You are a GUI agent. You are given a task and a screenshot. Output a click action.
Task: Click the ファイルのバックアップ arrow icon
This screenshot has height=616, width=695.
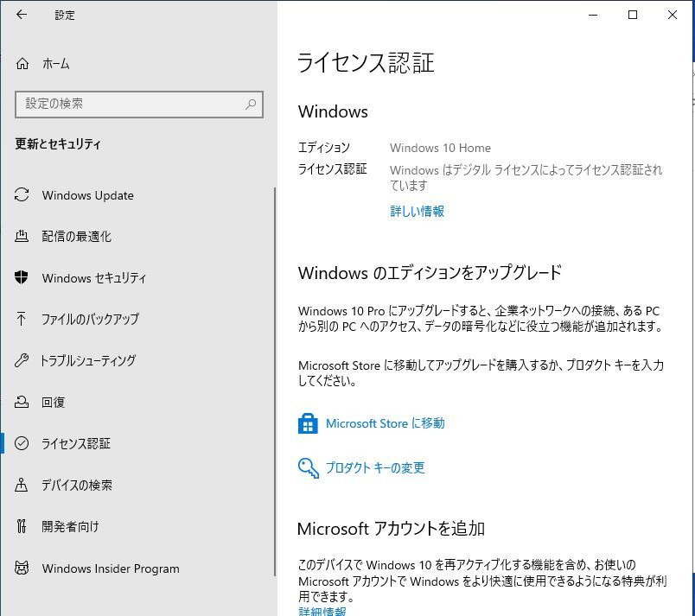22,319
